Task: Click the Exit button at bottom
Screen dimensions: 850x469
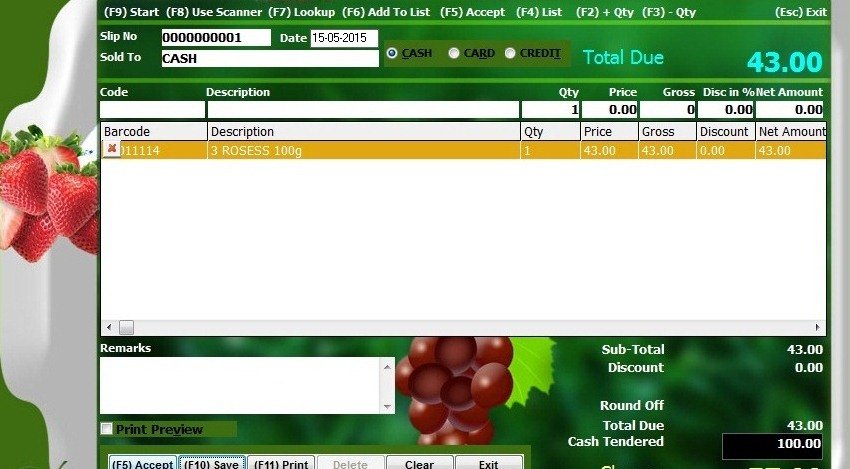Action: point(488,463)
